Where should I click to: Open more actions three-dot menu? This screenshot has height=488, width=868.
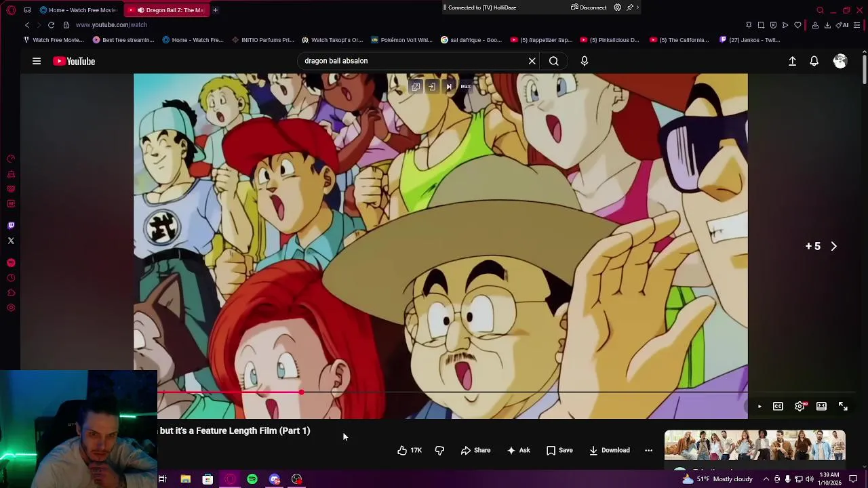(648, 450)
